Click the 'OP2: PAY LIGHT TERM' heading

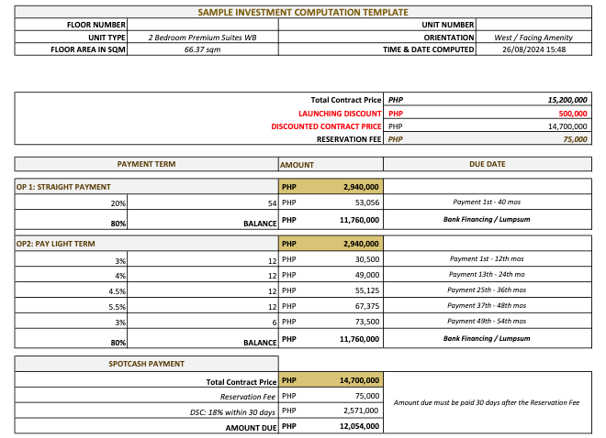tap(56, 244)
